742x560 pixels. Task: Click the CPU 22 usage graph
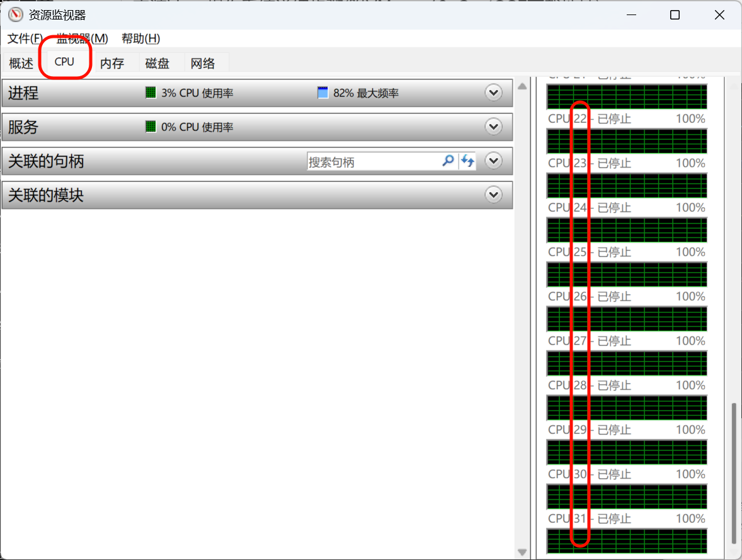click(627, 141)
